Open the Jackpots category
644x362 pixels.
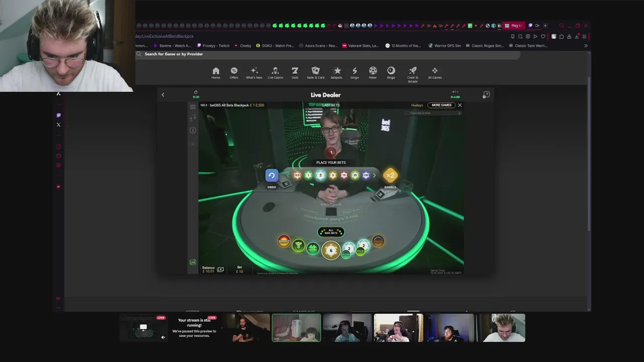337,73
